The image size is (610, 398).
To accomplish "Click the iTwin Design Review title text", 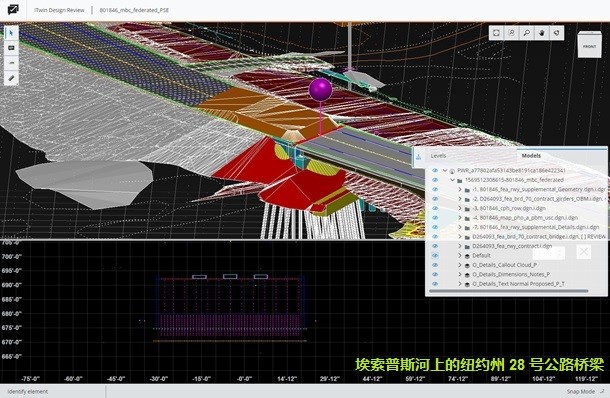I will pyautogui.click(x=59, y=10).
